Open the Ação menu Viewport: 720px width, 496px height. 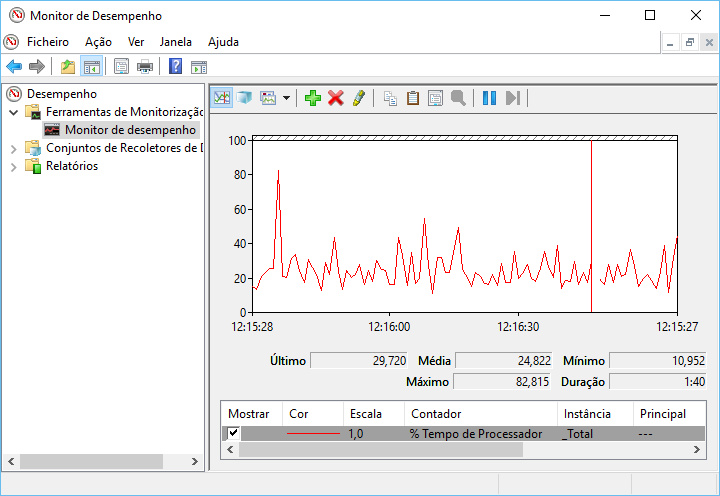click(98, 42)
